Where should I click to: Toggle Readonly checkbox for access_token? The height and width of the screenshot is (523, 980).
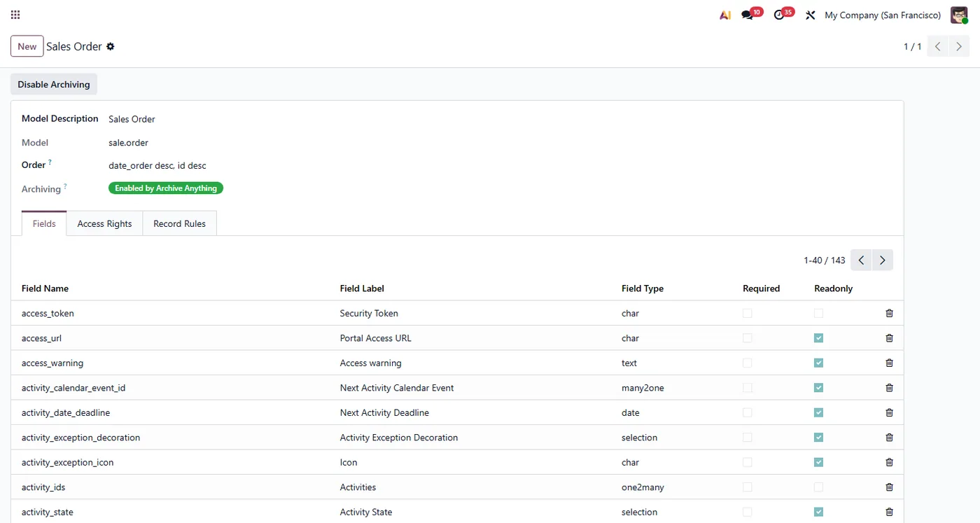(x=818, y=314)
